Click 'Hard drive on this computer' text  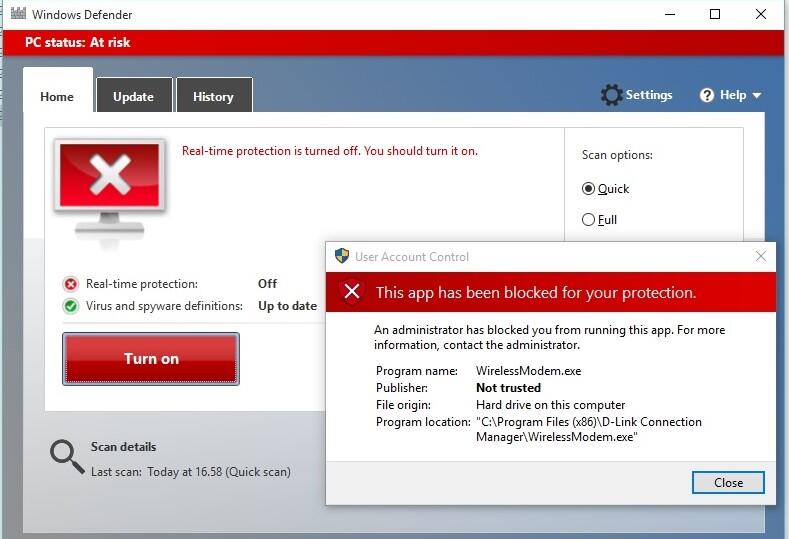point(550,405)
